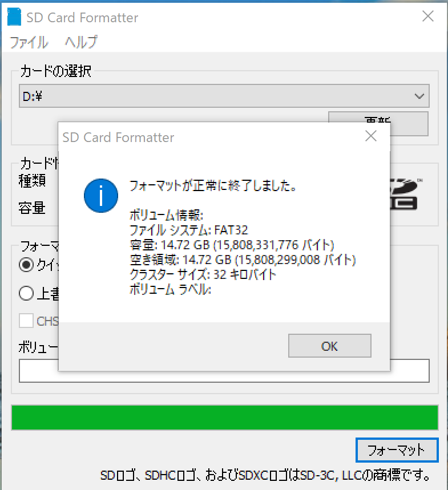The image size is (448, 490).
Task: Open the ヘルプ menu
Action: (x=81, y=42)
